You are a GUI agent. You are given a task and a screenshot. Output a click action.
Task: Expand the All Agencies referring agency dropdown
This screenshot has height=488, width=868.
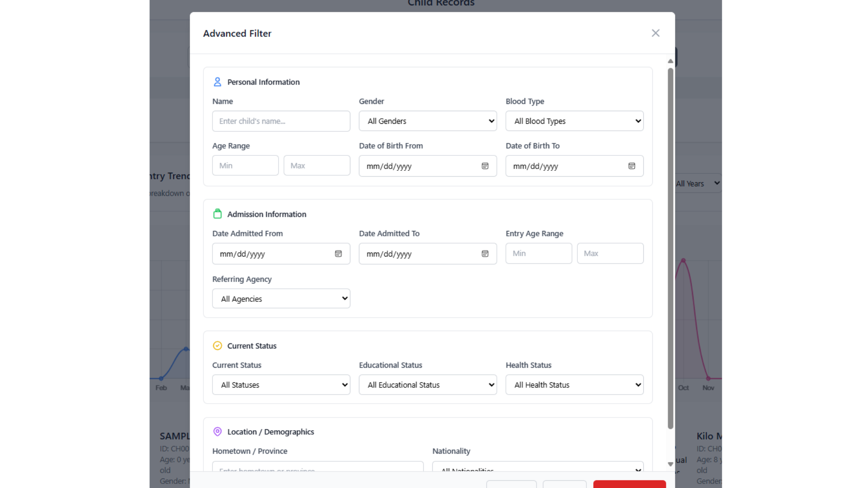tap(281, 298)
